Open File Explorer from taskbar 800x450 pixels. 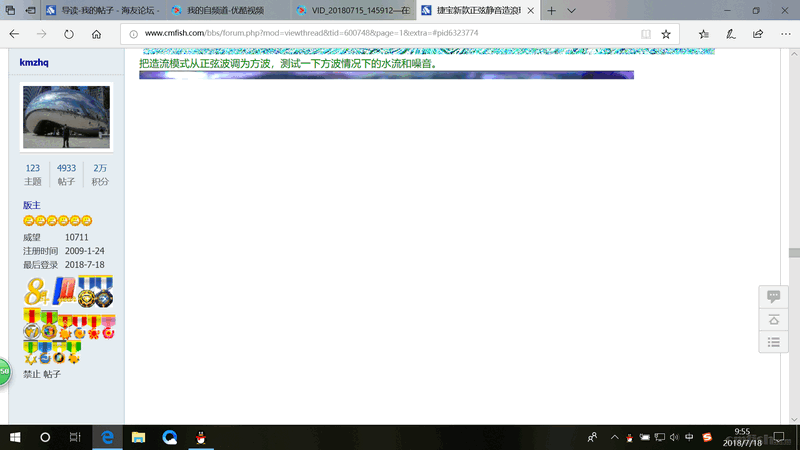point(138,437)
